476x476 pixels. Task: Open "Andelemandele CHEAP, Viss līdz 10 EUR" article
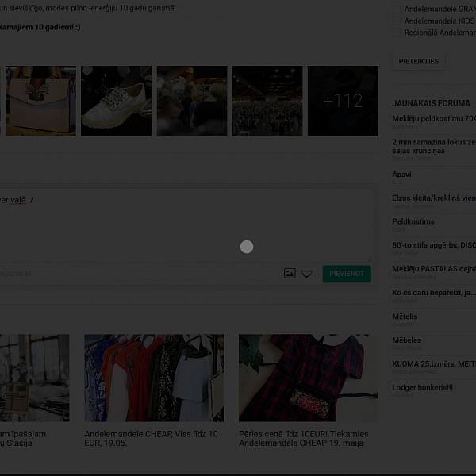[x=151, y=439]
